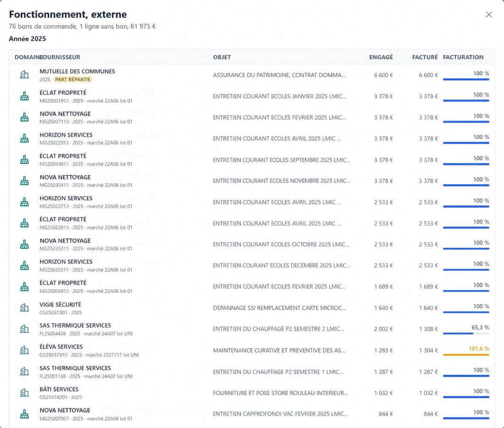Select ÉLÉVA SERVICES supplier name
This screenshot has width=504, height=428.
coord(61,347)
